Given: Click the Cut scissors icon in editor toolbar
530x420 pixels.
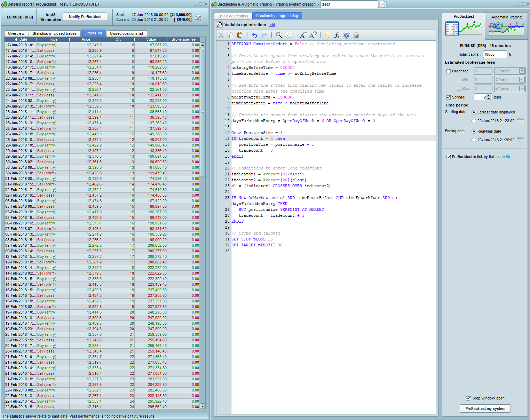Looking at the screenshot, I should click(x=221, y=35).
